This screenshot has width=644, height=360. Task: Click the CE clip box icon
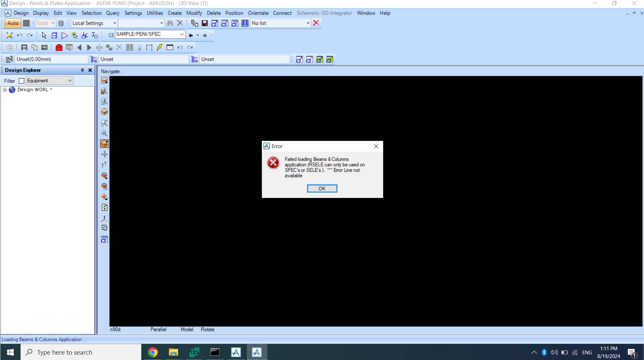click(x=104, y=187)
